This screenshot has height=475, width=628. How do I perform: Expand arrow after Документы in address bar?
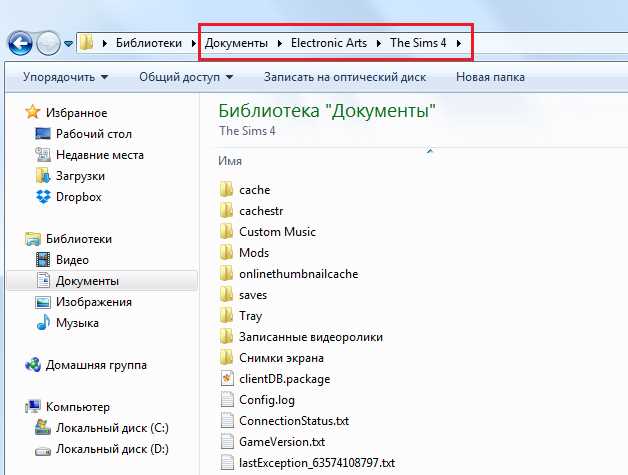click(x=280, y=43)
